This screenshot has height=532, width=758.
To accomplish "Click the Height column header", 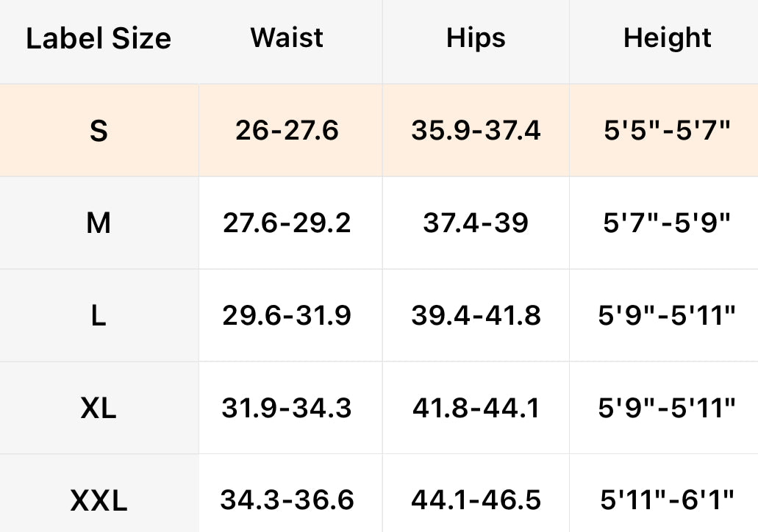I will coord(667,38).
